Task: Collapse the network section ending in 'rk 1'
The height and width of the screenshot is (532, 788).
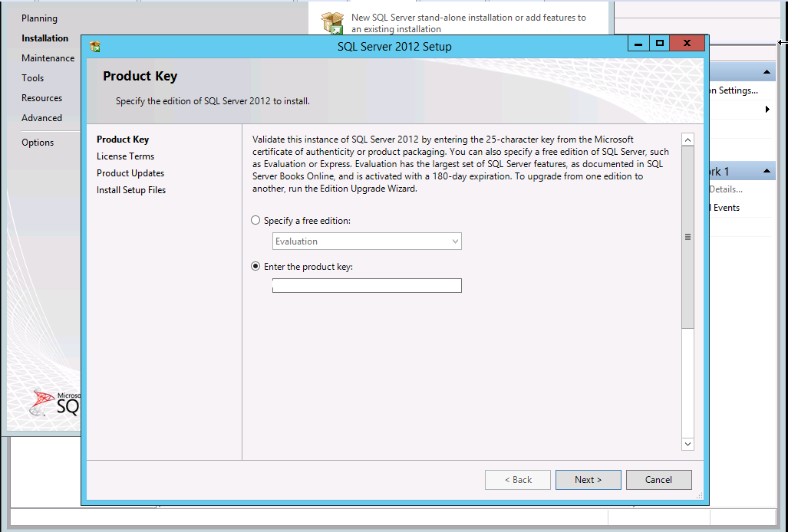Action: [x=767, y=171]
